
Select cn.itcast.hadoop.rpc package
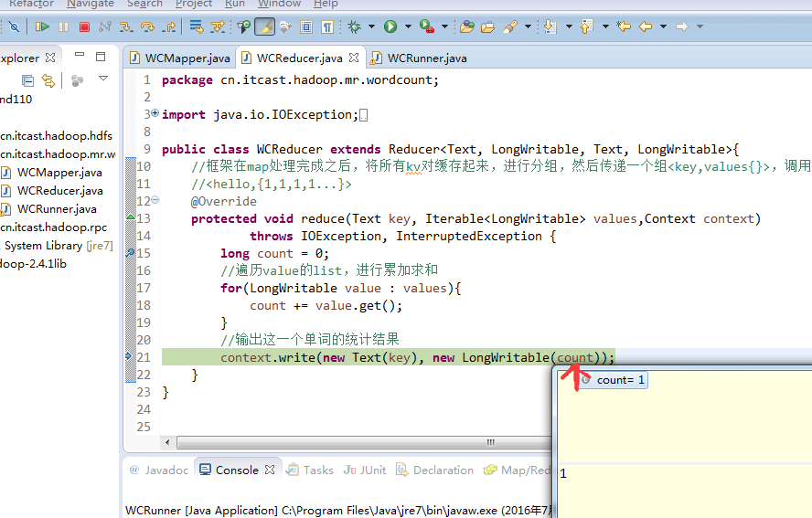coord(53,227)
